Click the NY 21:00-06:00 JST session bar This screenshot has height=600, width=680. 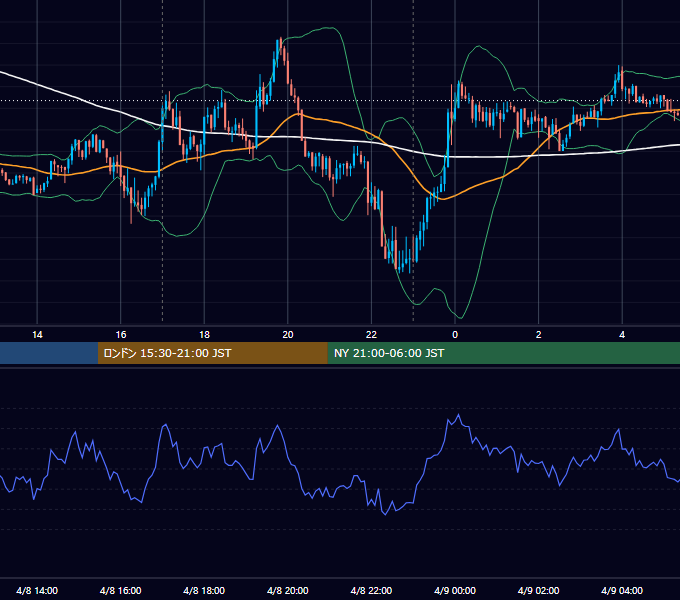pyautogui.click(x=503, y=353)
